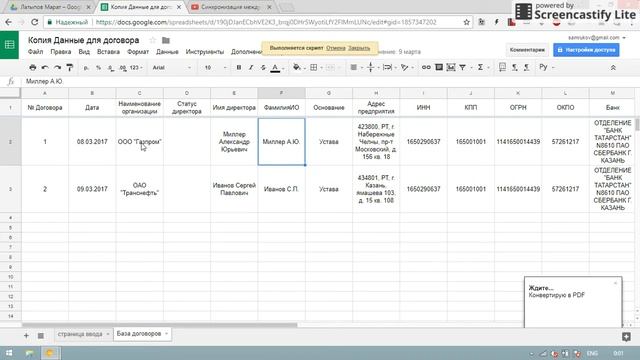
Task: Click the browser Back arrow
Action: 9,22
